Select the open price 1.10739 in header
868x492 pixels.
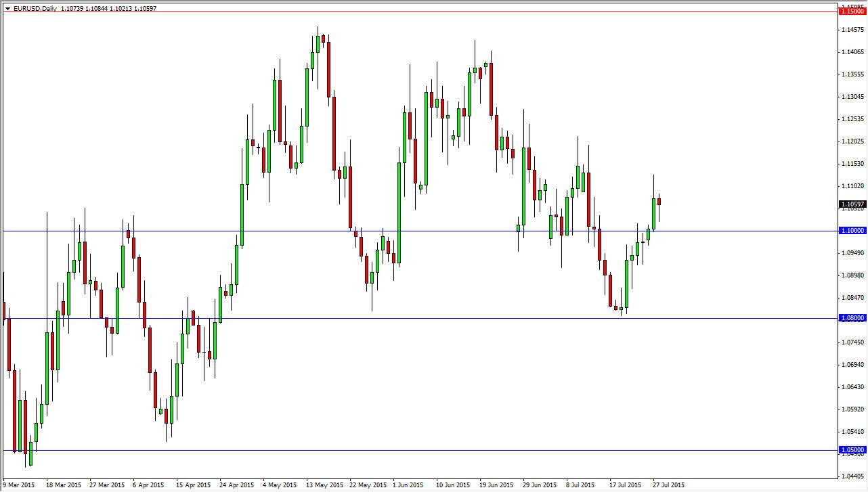[x=72, y=9]
